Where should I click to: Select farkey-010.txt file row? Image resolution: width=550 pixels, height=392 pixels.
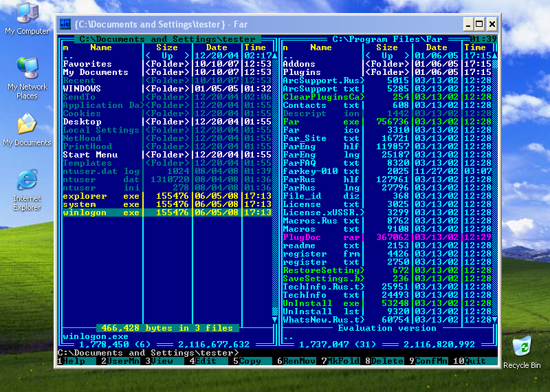coord(387,171)
